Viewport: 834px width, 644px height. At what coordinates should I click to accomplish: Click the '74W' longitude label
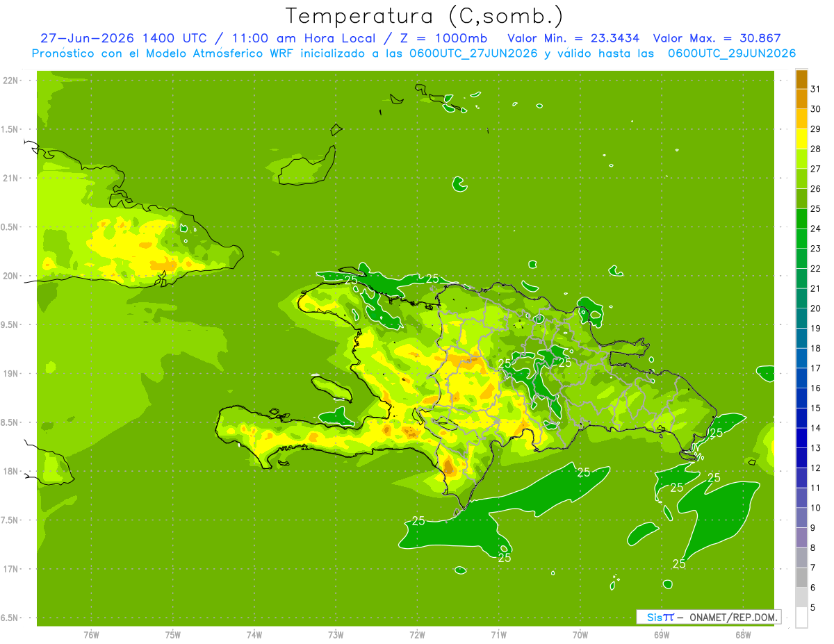254,634
